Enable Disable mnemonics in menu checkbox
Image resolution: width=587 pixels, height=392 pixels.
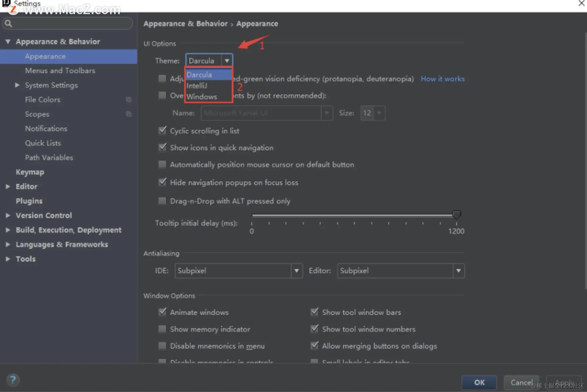(x=162, y=346)
